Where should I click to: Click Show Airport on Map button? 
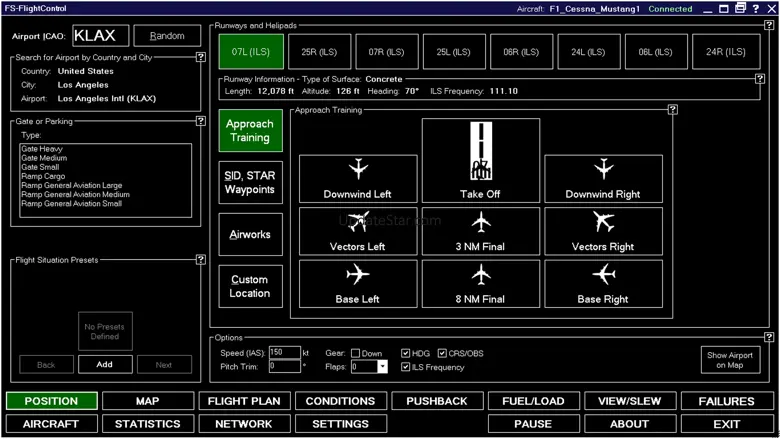[731, 360]
